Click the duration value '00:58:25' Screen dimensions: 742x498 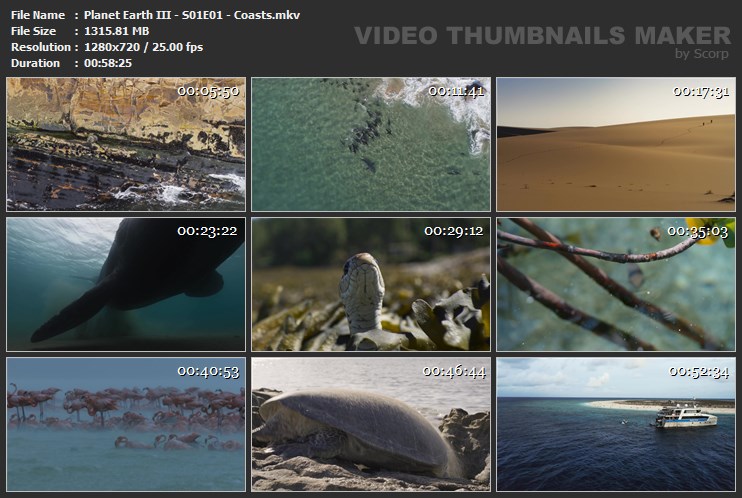[x=108, y=63]
